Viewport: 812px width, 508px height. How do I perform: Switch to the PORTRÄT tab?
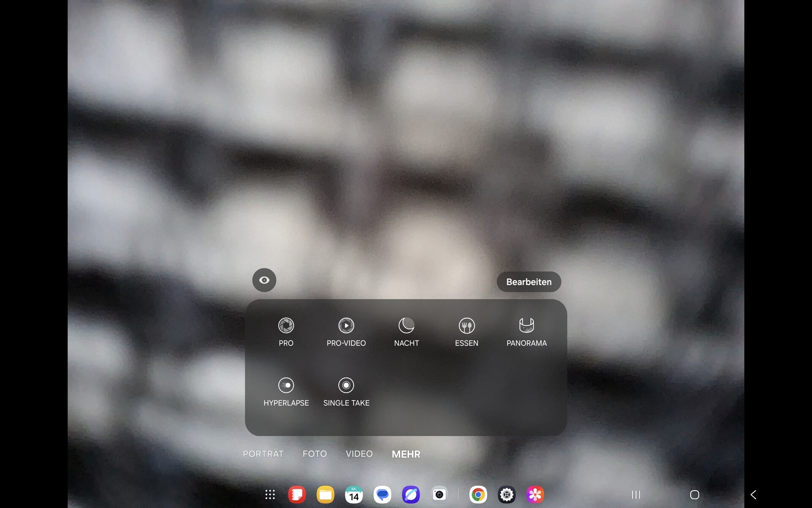pos(263,454)
